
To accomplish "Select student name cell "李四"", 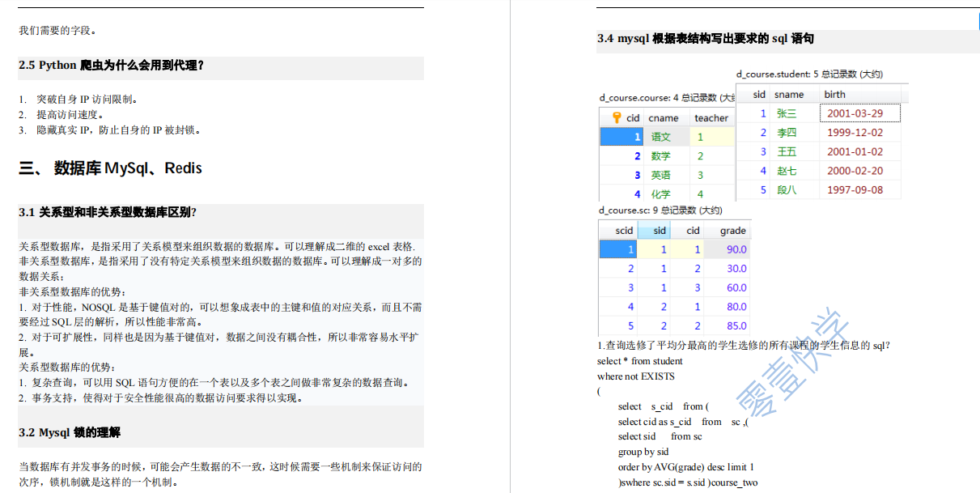I will 787,133.
